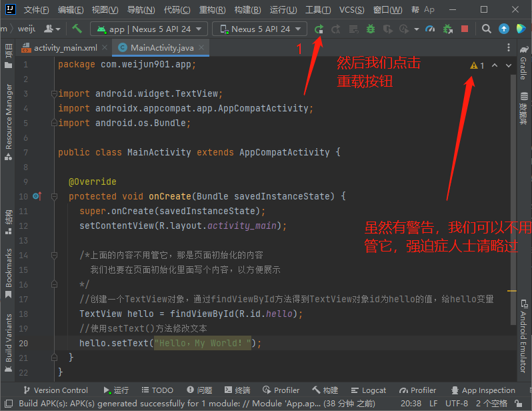Screen dimensions: 532x411
Task: Click the green Debug bug icon
Action: point(371,29)
